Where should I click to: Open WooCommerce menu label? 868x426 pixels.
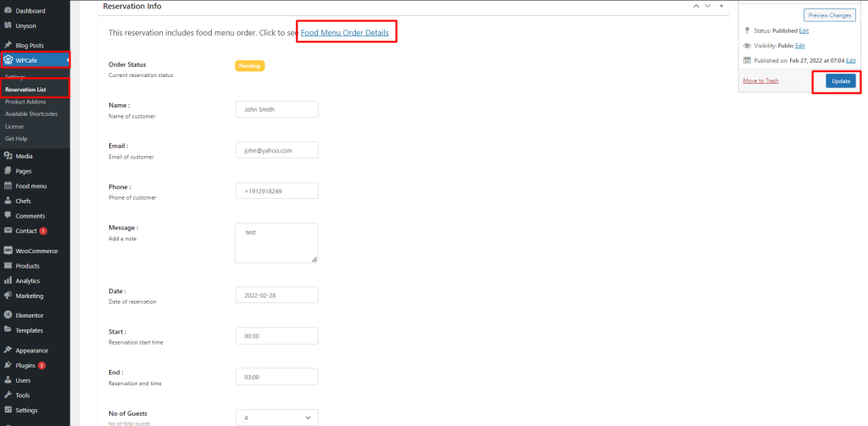pyautogui.click(x=36, y=251)
